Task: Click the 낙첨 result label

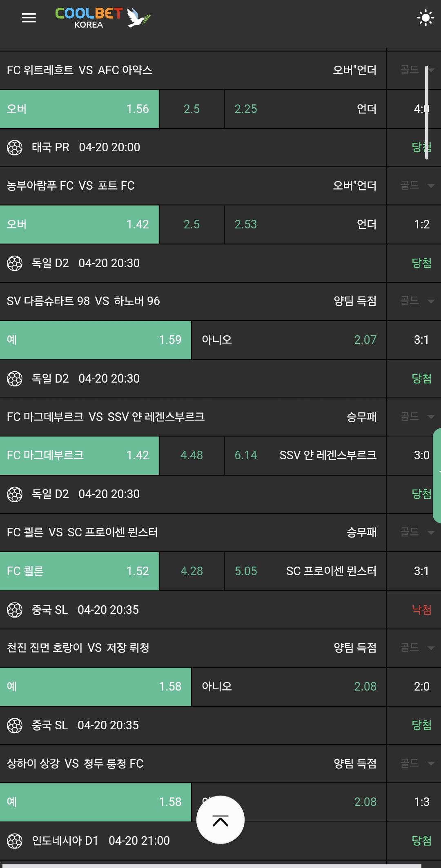Action: coord(421,610)
